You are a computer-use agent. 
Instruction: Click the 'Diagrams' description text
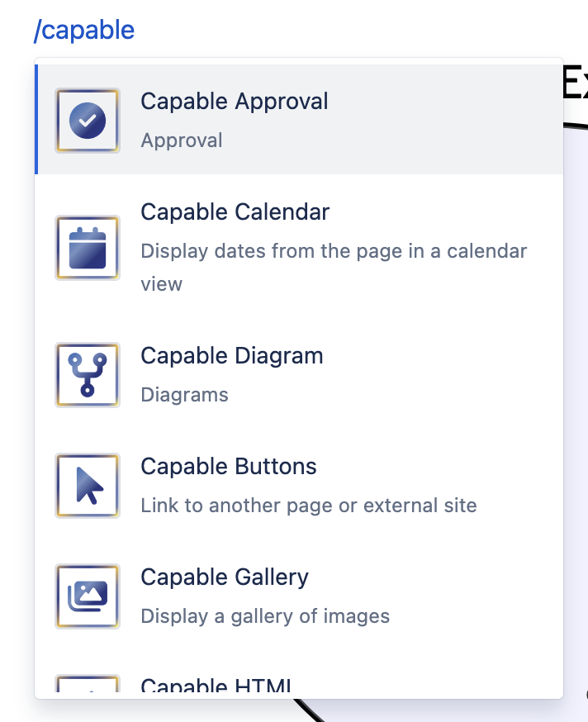[x=185, y=395]
